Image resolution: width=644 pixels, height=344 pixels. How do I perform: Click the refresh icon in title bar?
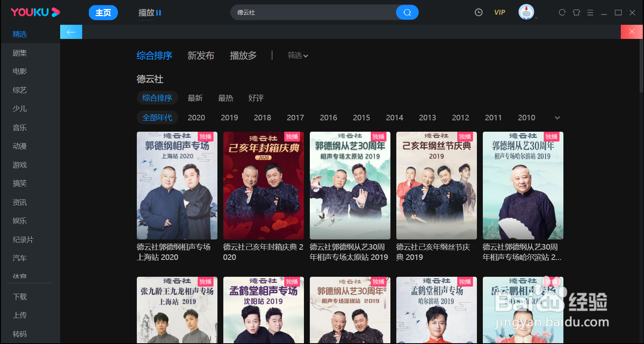point(562,13)
